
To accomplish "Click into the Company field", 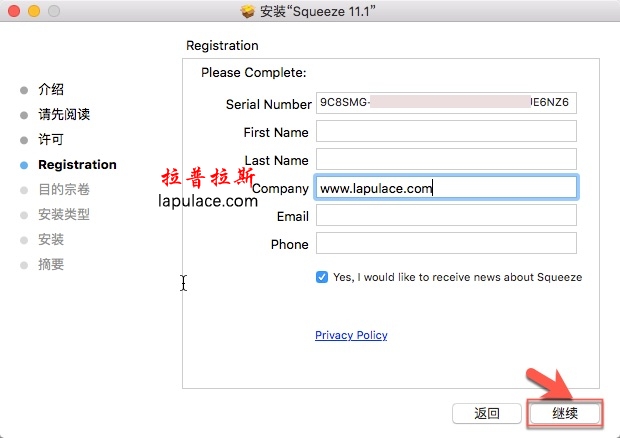I will pyautogui.click(x=446, y=187).
